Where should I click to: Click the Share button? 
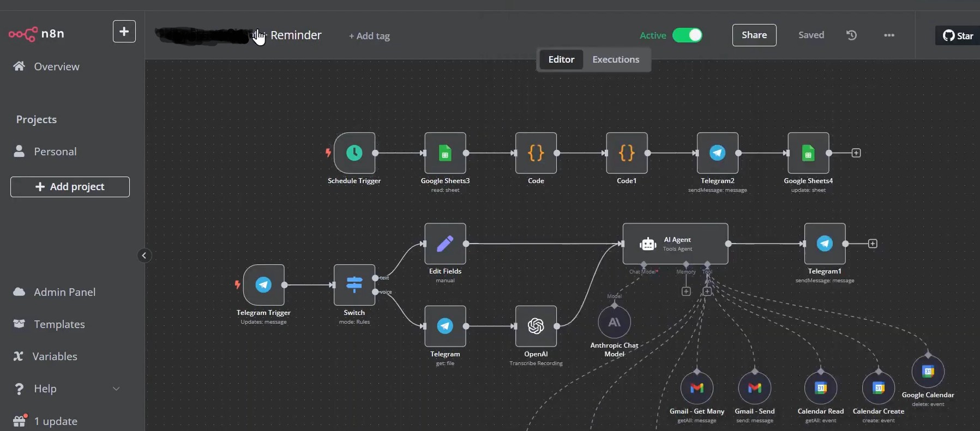point(754,35)
